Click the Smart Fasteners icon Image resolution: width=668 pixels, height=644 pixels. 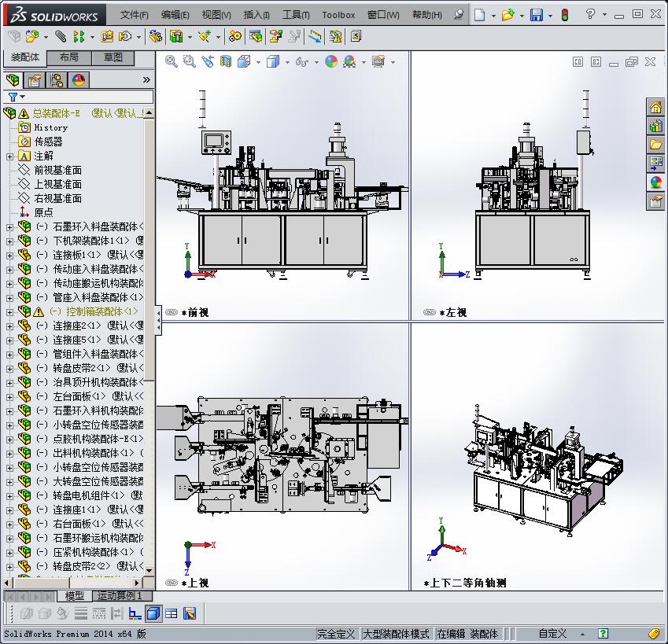click(x=107, y=37)
